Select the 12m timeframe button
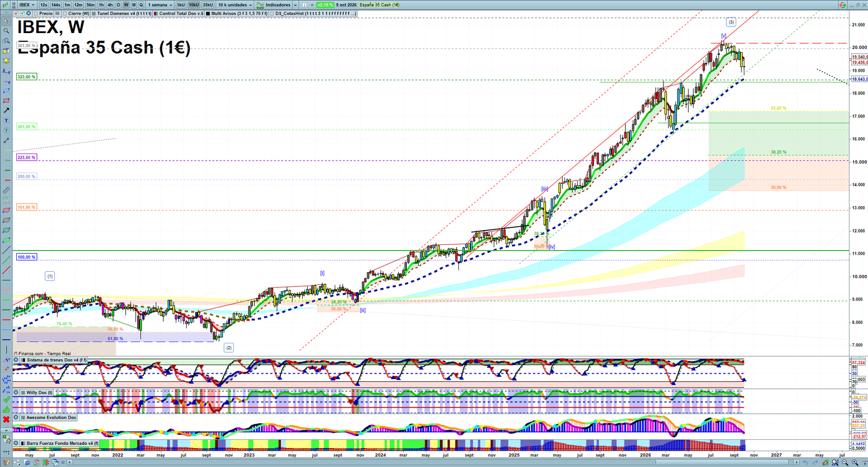This screenshot has width=868, height=467. coord(78,5)
